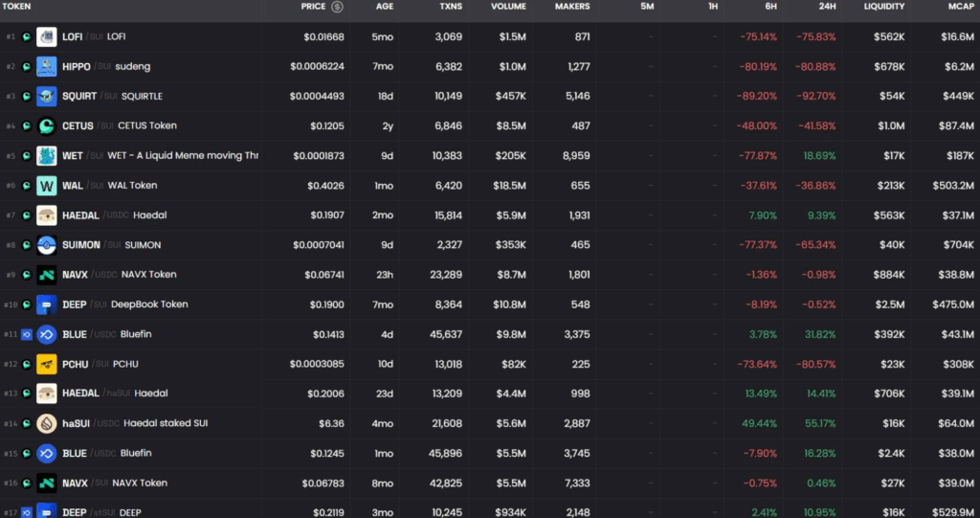Select the CETUS token logo

click(46, 125)
